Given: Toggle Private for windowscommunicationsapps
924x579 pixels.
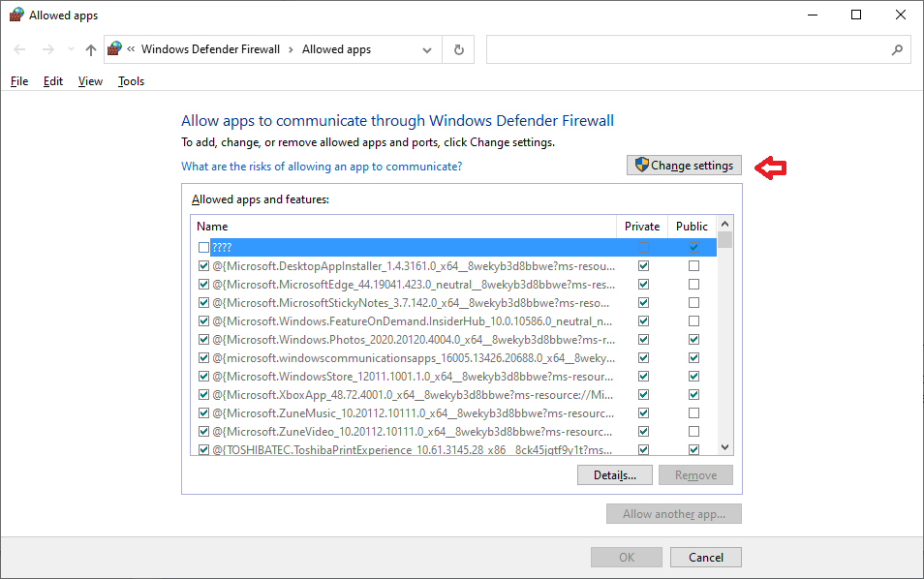Looking at the screenshot, I should [643, 358].
